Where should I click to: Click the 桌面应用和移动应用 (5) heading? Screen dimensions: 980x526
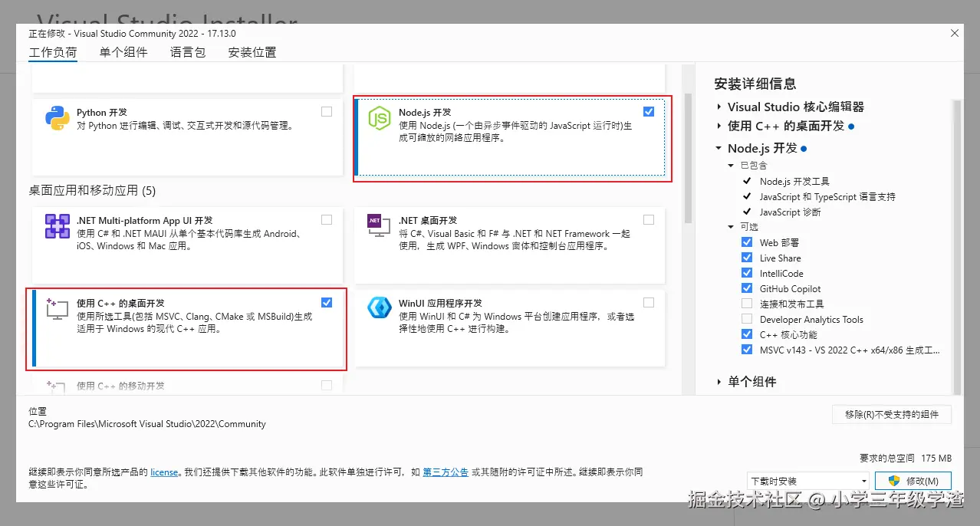[92, 190]
